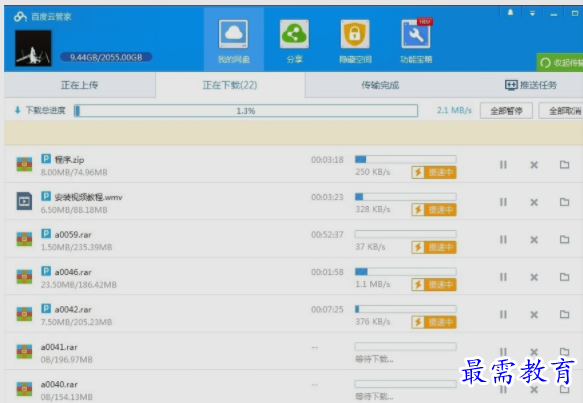Select the file name a0041.rar
Screen dimensions: 583x403
click(59, 347)
